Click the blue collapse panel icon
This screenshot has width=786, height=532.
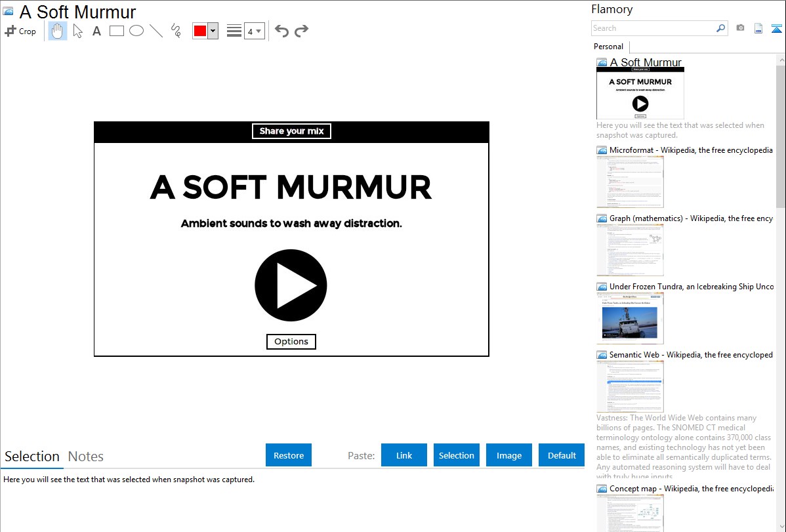tap(776, 28)
